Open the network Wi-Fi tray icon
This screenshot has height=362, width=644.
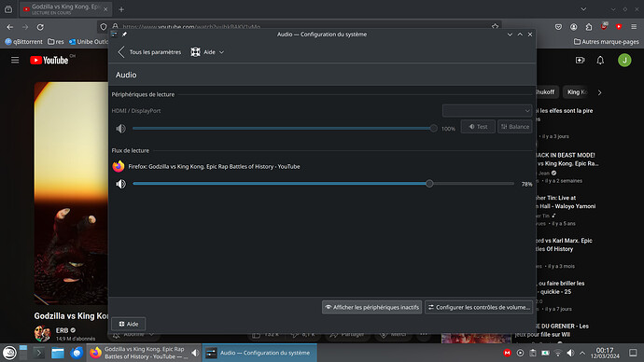[558, 353]
